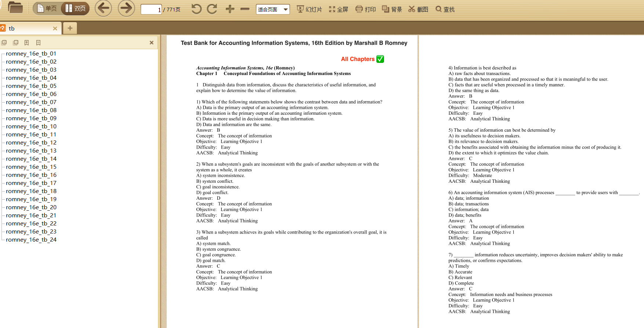Open bookmark romney_16e_tb_08

(31, 110)
